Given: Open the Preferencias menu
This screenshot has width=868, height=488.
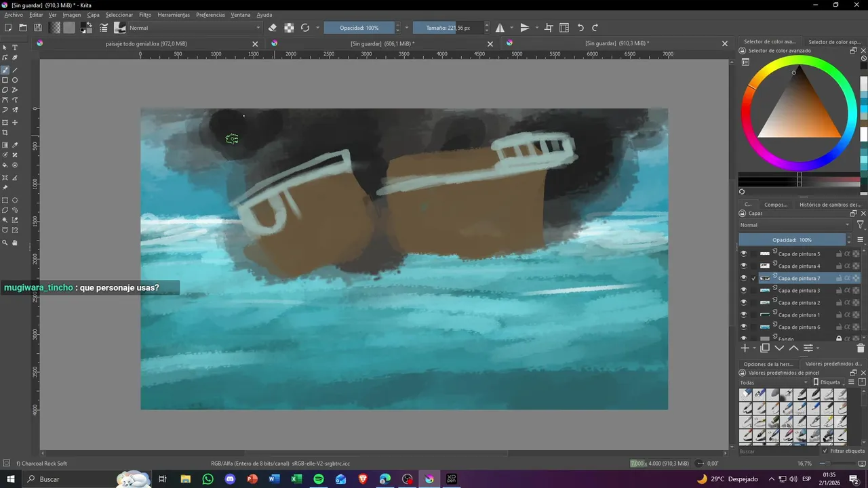Looking at the screenshot, I should coord(210,14).
